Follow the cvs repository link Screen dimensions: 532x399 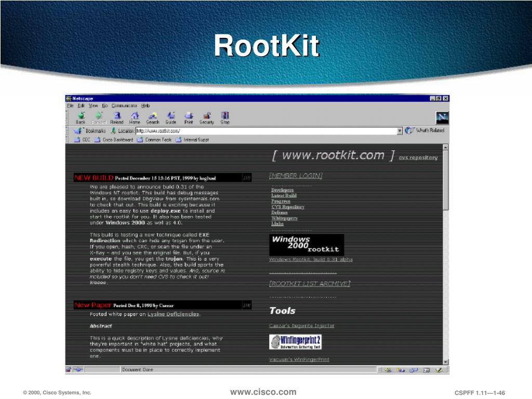pos(418,158)
